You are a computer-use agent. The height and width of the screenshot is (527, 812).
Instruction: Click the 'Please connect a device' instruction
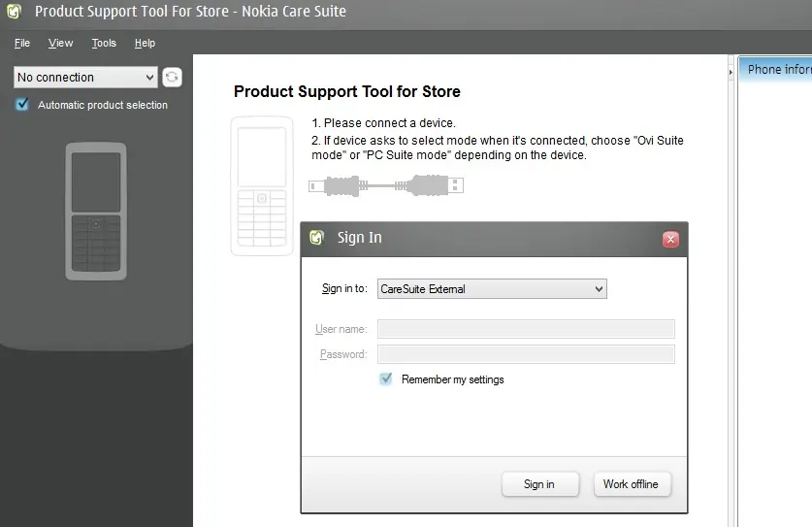click(383, 123)
